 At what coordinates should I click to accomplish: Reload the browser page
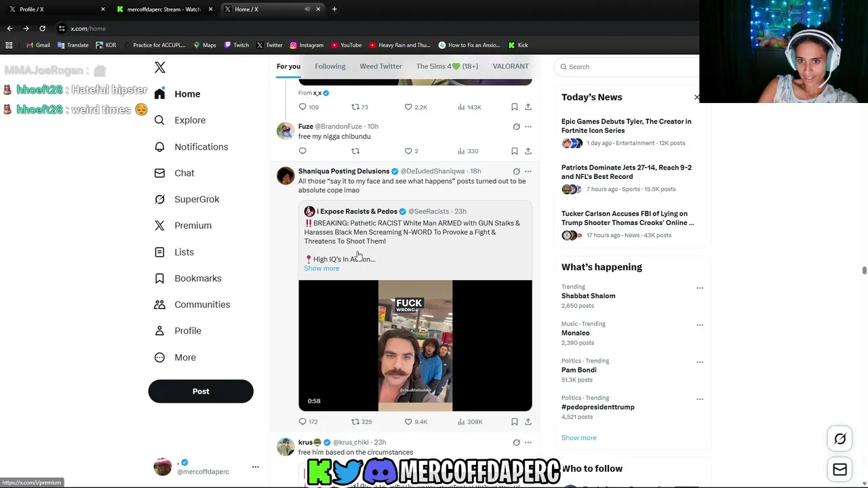tap(42, 28)
